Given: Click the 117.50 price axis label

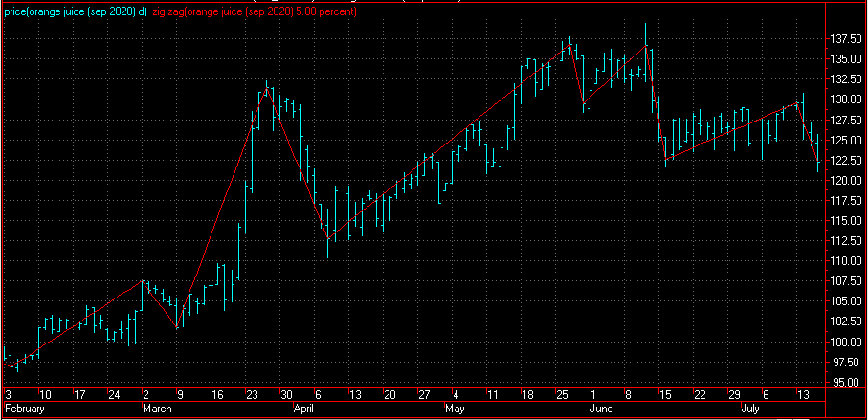Looking at the screenshot, I should pyautogui.click(x=846, y=201).
